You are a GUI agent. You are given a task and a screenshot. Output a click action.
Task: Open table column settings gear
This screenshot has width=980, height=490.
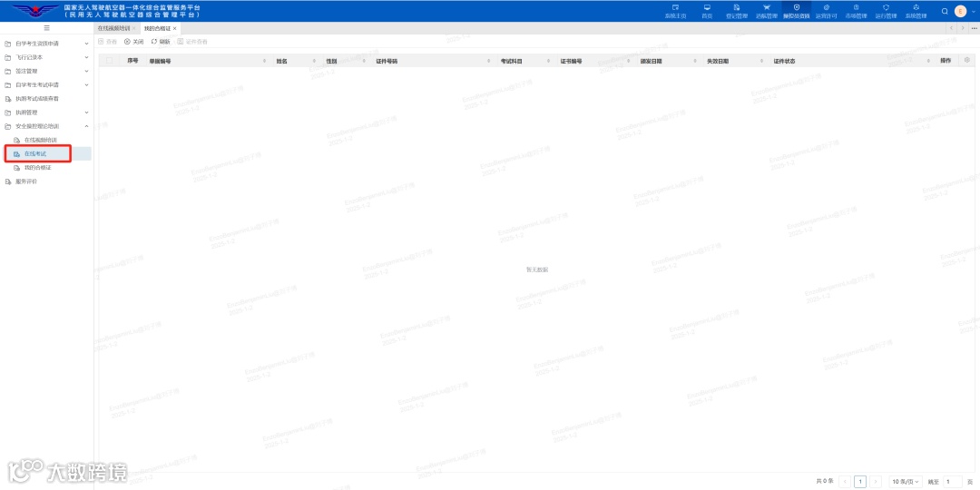(967, 60)
